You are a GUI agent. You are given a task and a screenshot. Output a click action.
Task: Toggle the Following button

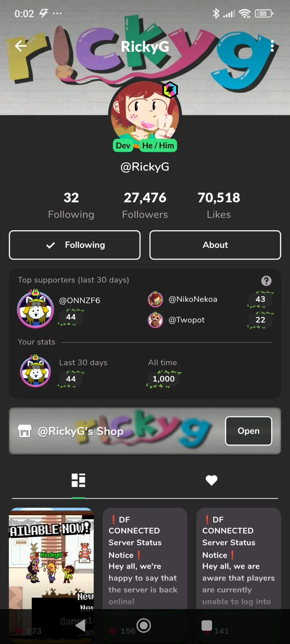pos(75,245)
